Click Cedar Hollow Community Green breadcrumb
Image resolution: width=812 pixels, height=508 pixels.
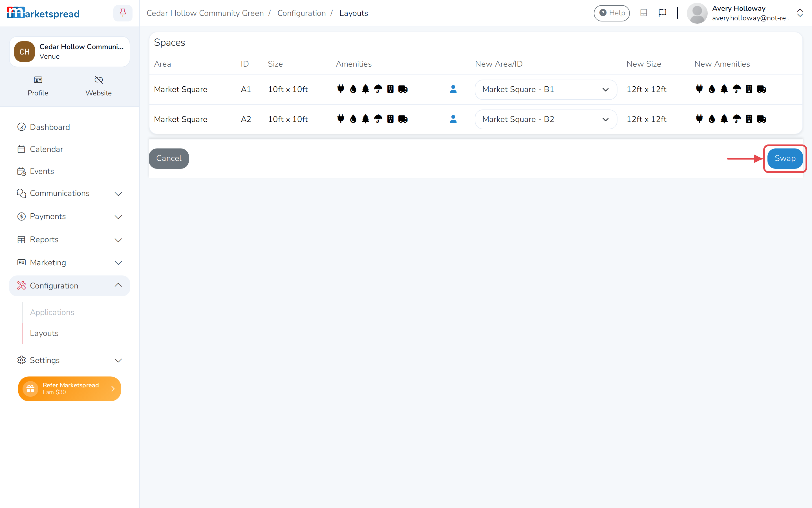(x=205, y=13)
